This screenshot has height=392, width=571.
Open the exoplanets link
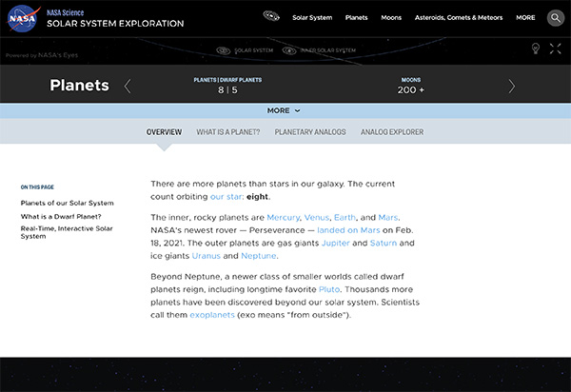coord(212,315)
